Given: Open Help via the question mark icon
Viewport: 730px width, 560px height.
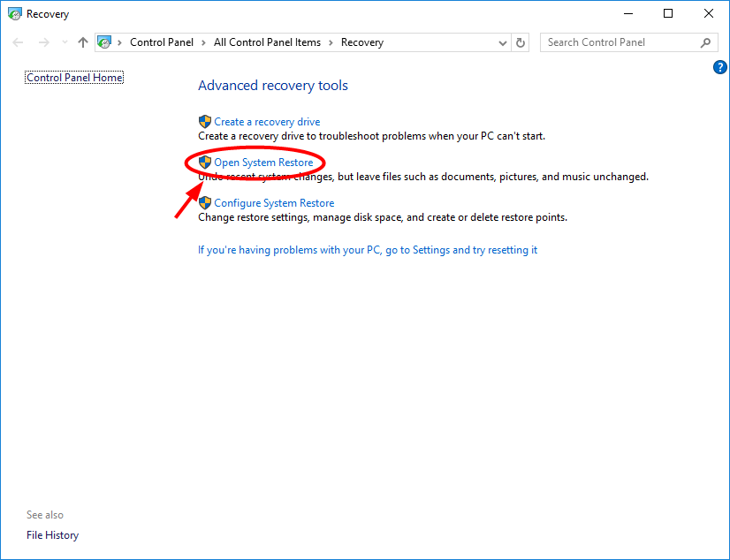Looking at the screenshot, I should (x=719, y=67).
